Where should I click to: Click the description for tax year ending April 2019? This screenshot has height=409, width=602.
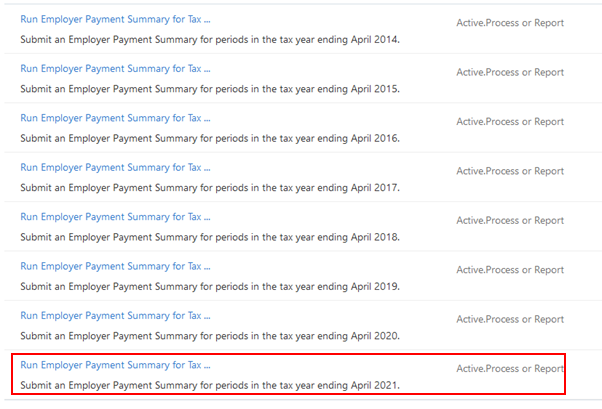[210, 286]
